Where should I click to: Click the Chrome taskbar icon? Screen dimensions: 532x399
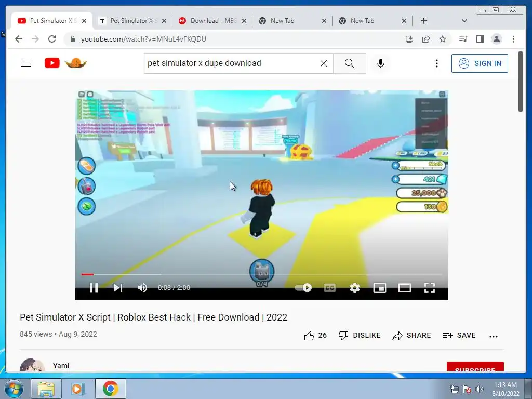click(x=110, y=389)
